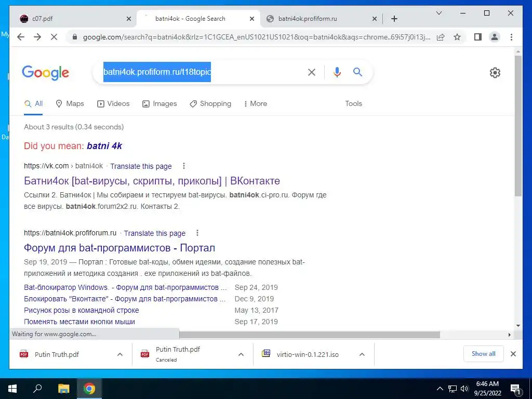Show hidden system tray icons
532x399 pixels.
(440, 389)
